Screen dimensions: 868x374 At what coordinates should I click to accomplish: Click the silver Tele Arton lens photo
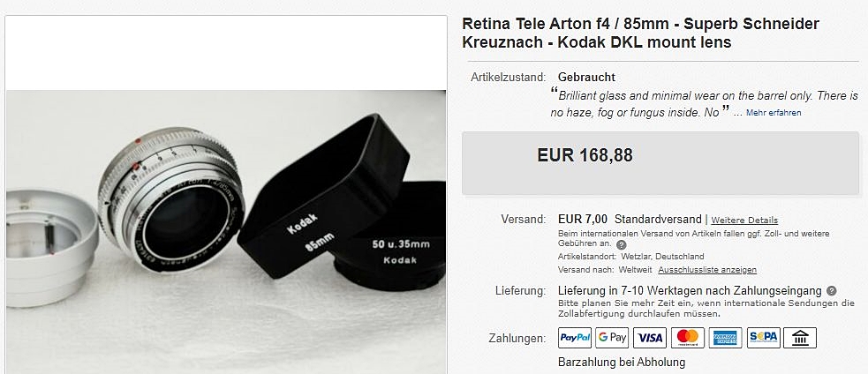click(171, 200)
